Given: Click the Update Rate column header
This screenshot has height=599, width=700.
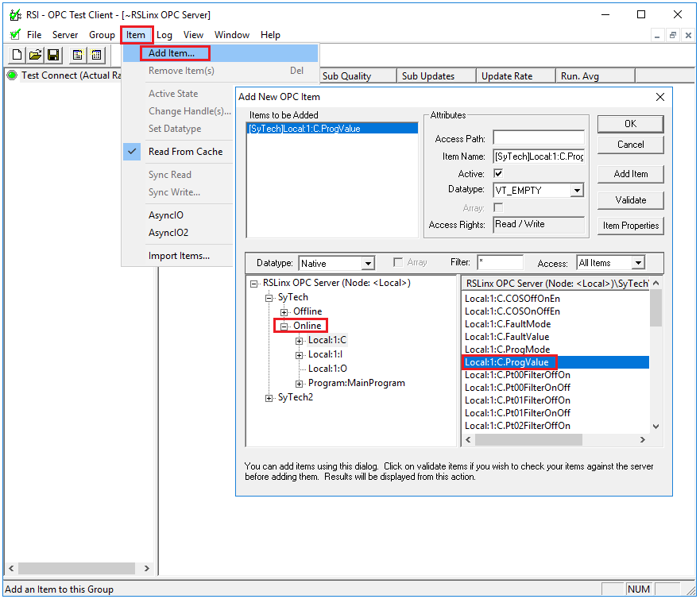Looking at the screenshot, I should (x=516, y=76).
